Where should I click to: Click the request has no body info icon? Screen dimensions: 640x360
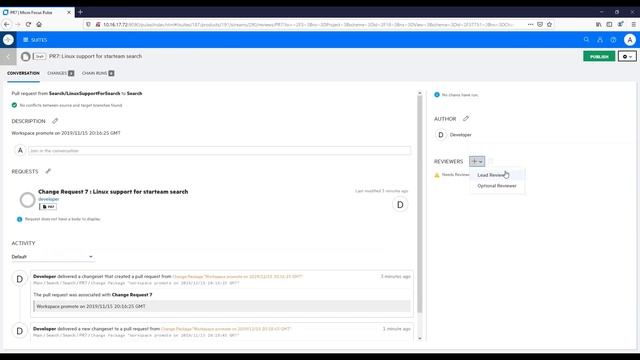[19, 219]
